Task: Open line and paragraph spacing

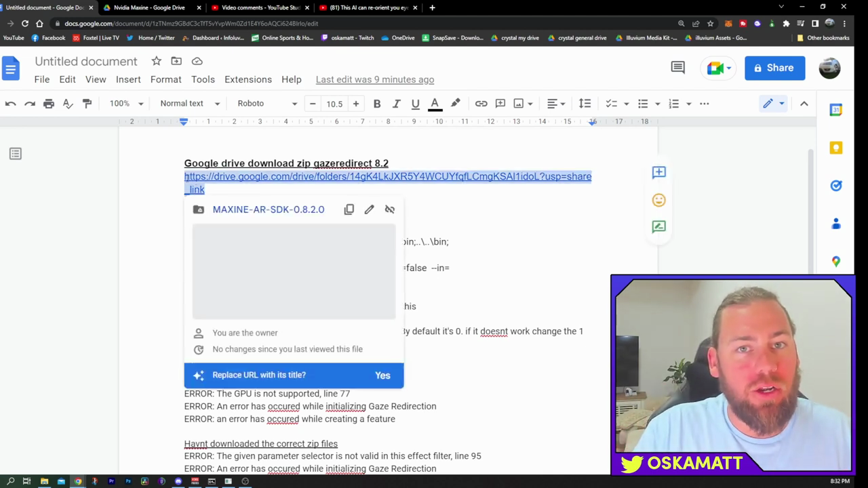Action: (585, 104)
